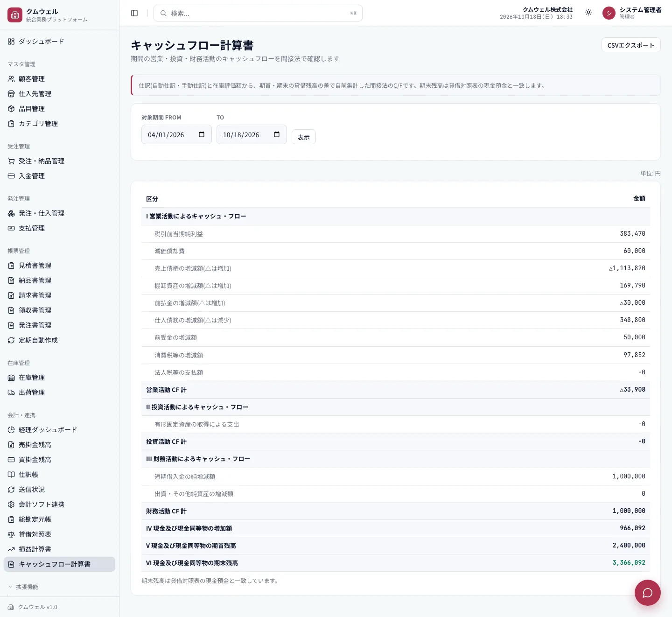Image resolution: width=672 pixels, height=617 pixels.
Task: Click the 区分 column header
Action: point(152,199)
